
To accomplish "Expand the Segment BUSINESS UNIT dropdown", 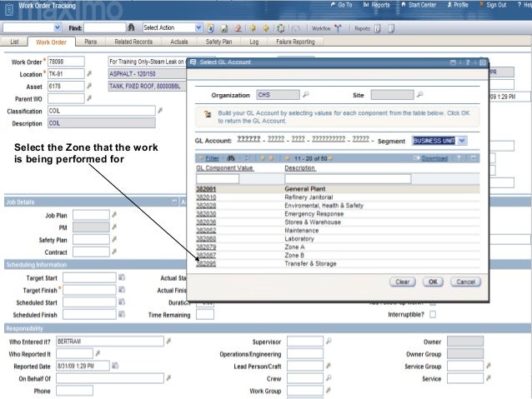I will click(463, 141).
